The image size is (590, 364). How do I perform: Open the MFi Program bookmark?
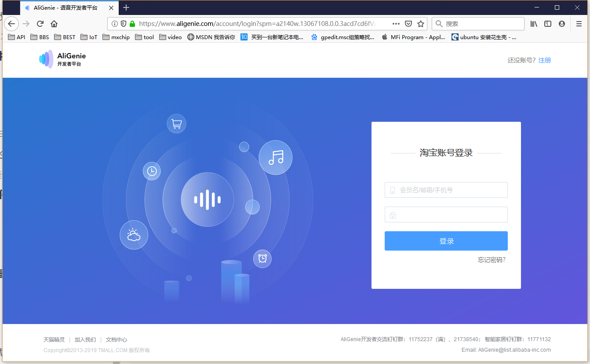click(414, 37)
